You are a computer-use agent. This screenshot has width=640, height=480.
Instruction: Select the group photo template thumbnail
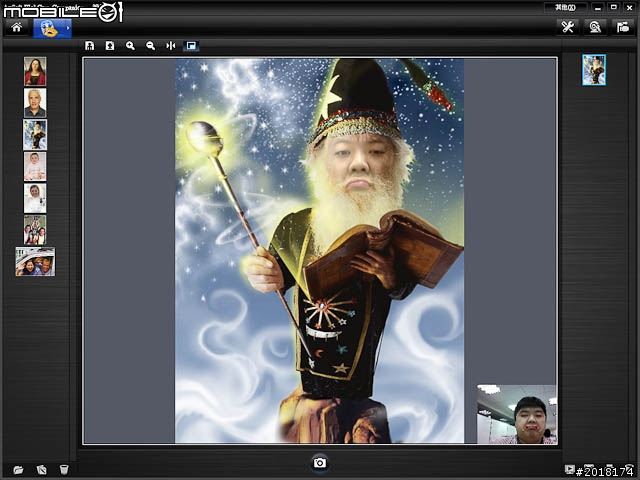[x=35, y=230]
